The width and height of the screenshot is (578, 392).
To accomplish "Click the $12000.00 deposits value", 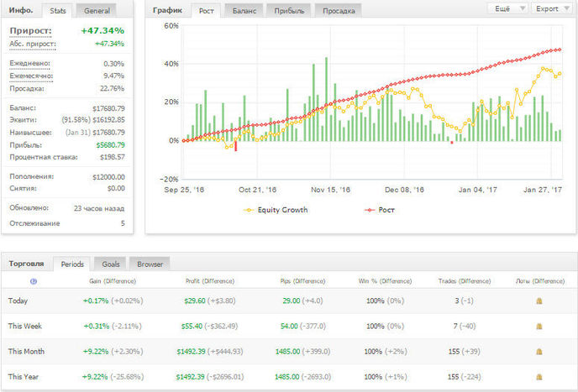I will click(x=108, y=177).
